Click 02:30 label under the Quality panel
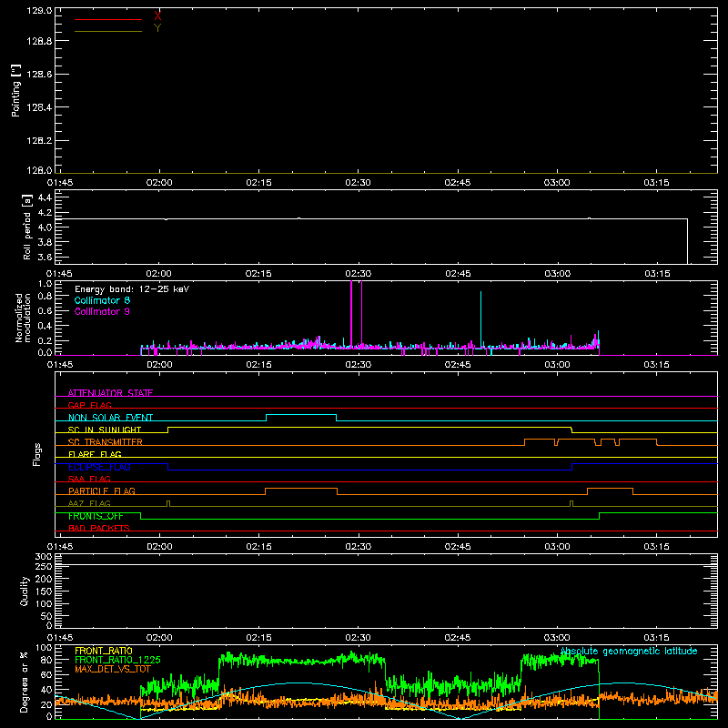This screenshot has height=728, width=728. (x=358, y=638)
